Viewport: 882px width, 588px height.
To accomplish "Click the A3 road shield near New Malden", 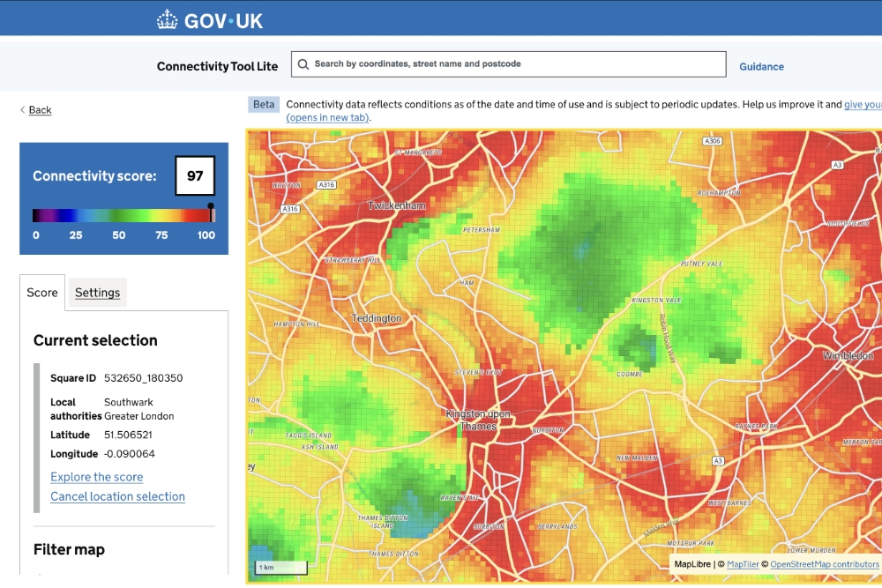I will coord(719,460).
